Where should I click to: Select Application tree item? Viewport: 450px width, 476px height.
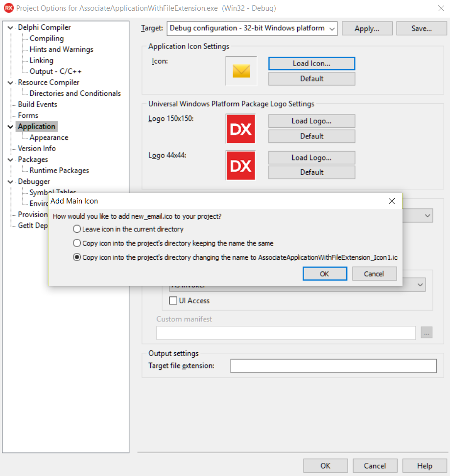(36, 126)
